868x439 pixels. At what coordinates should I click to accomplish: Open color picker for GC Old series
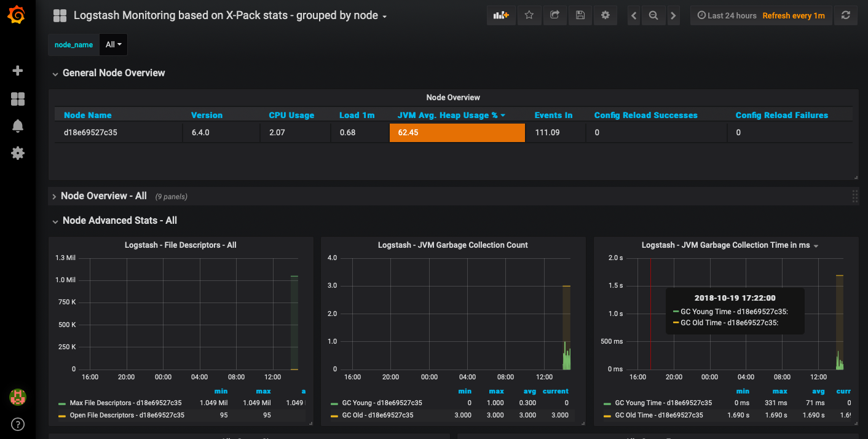(x=334, y=416)
